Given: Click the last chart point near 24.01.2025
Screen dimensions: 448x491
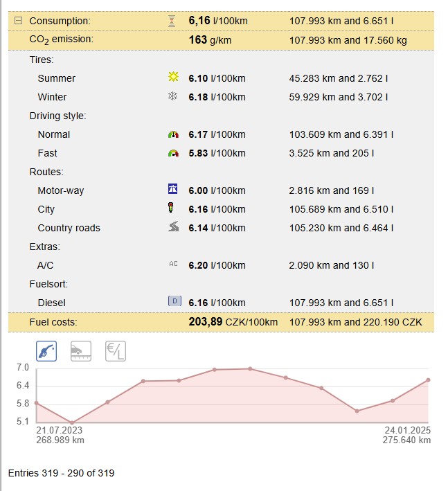Looking at the screenshot, I should click(x=429, y=380).
